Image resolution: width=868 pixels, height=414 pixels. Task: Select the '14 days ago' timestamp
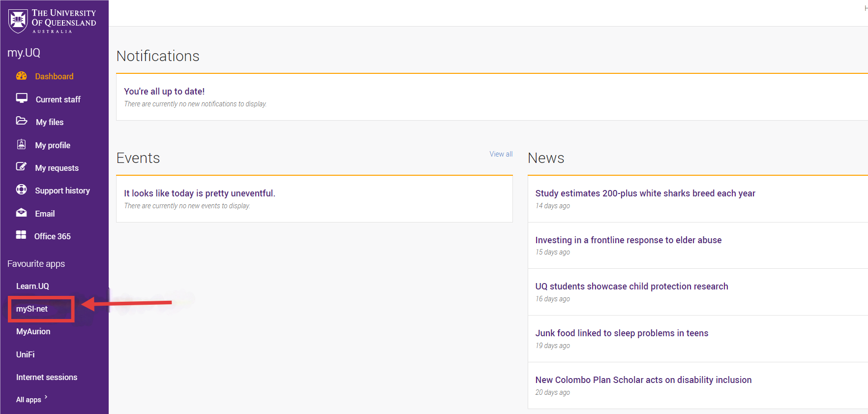click(553, 206)
